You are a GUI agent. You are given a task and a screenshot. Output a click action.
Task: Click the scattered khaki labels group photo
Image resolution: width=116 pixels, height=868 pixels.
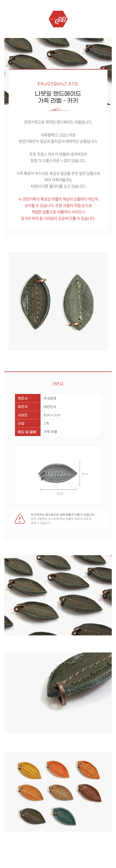point(58,595)
